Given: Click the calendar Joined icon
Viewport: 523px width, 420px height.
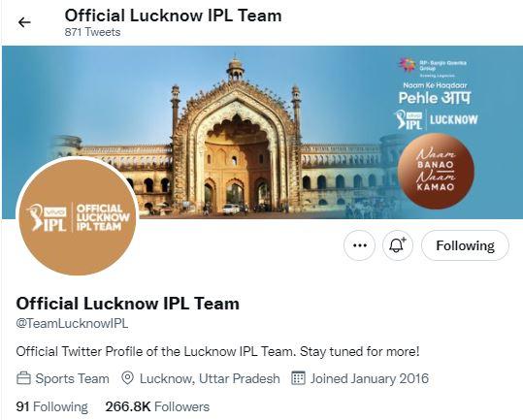Looking at the screenshot, I should (298, 378).
